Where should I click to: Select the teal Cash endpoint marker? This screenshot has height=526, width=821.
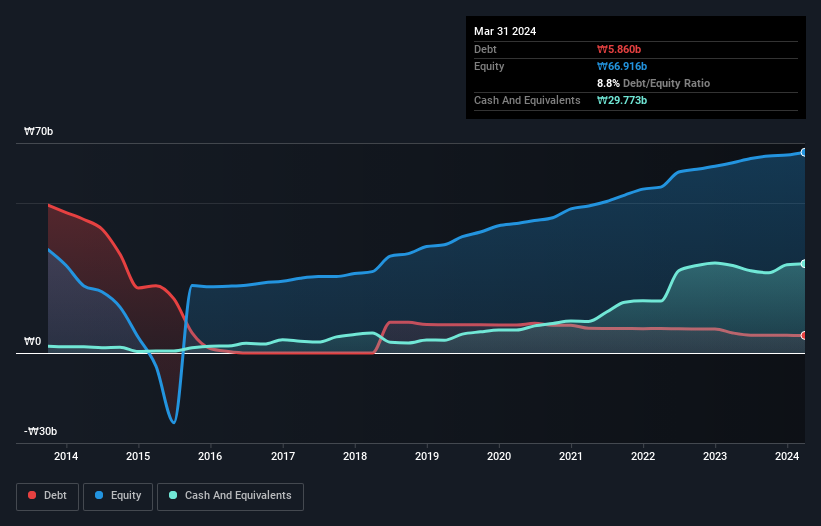pos(804,264)
